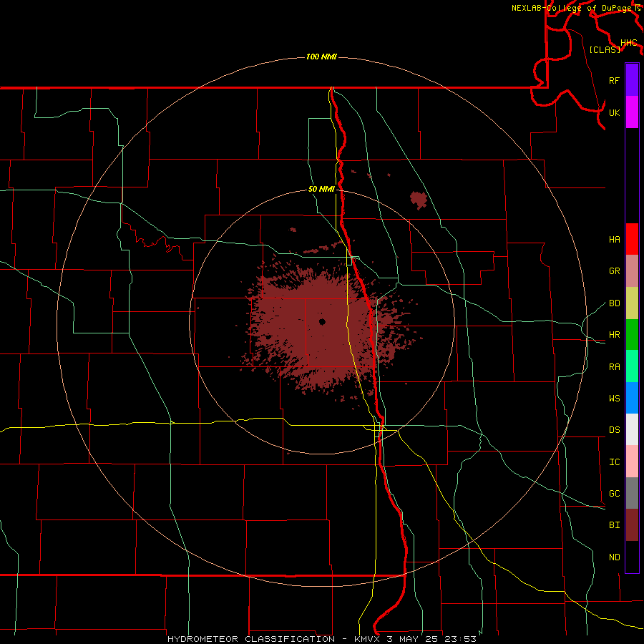Click the GC legend label
The height and width of the screenshot is (644, 644).
pyautogui.click(x=614, y=494)
